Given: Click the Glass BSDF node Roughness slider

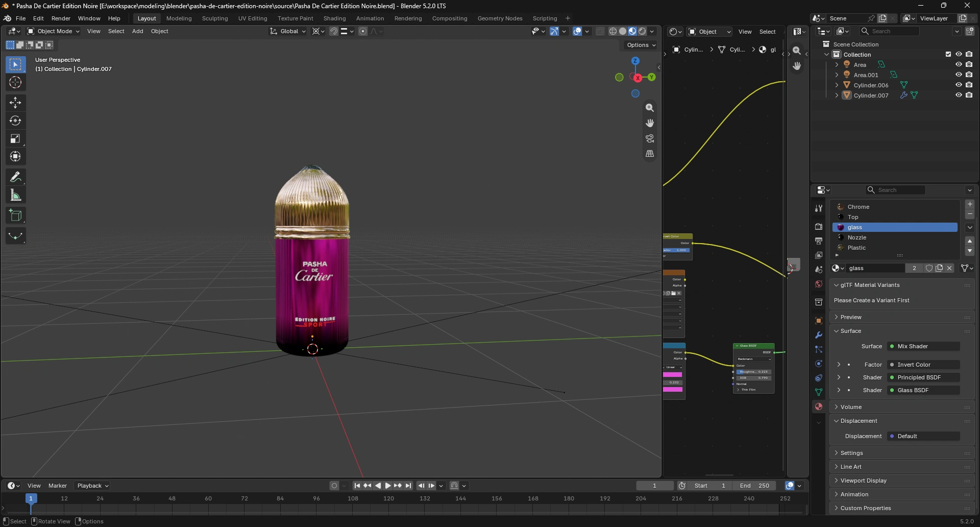Looking at the screenshot, I should click(x=753, y=372).
